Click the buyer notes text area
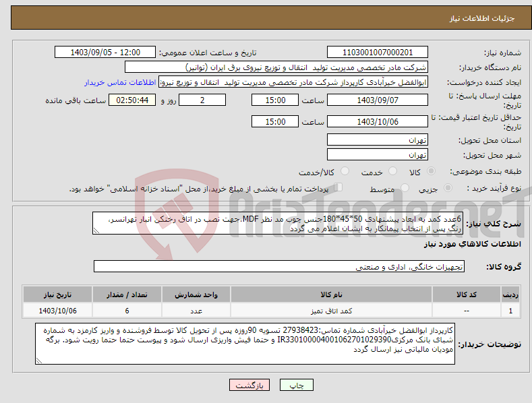 (245, 344)
